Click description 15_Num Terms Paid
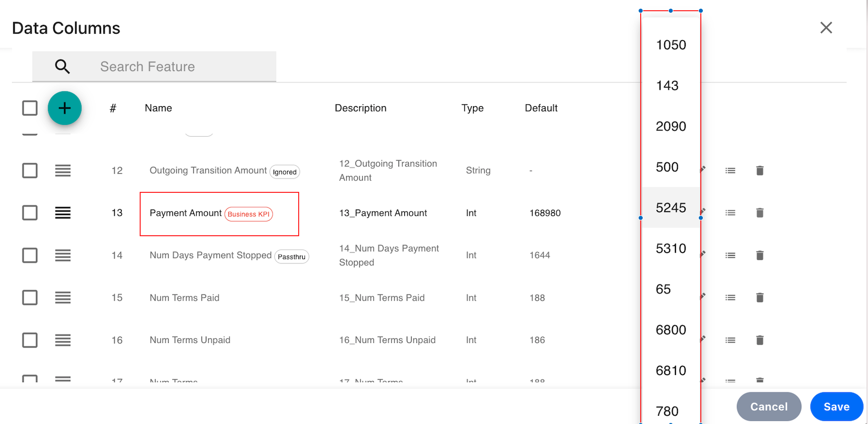This screenshot has height=424, width=868. pos(382,297)
